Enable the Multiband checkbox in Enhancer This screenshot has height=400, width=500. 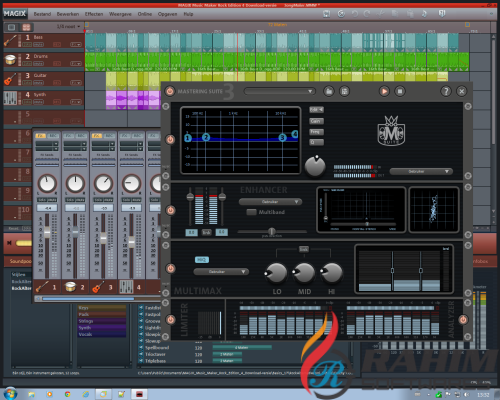pyautogui.click(x=251, y=212)
